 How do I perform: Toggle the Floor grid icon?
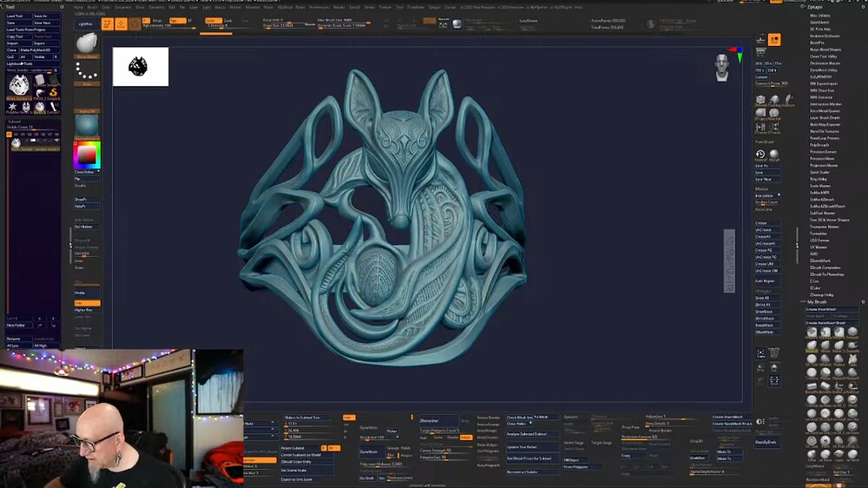click(x=760, y=51)
